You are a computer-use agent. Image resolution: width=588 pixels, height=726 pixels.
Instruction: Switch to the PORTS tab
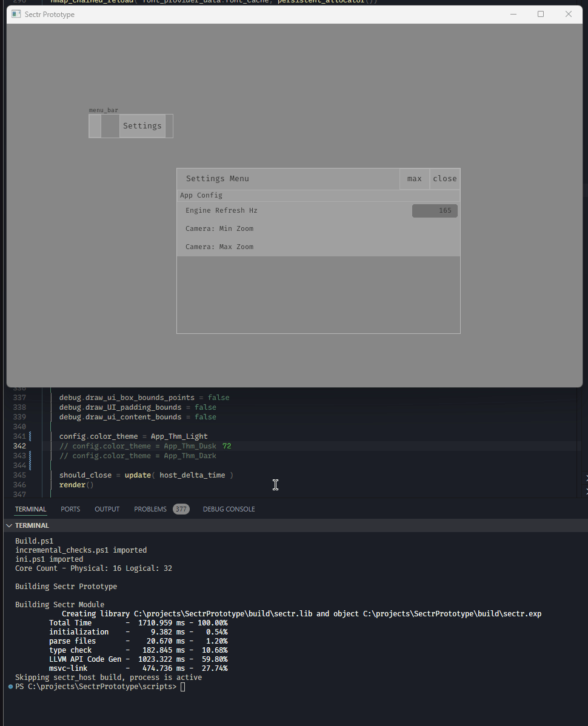click(70, 509)
